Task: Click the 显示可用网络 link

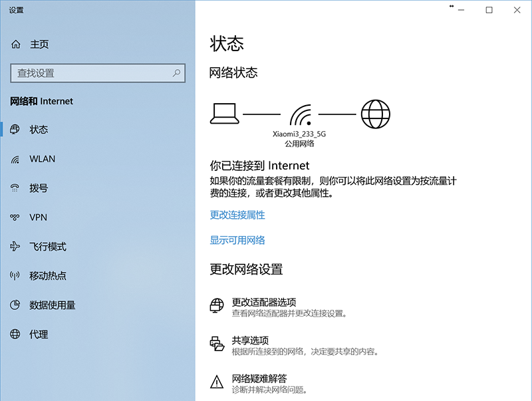Action: [237, 240]
